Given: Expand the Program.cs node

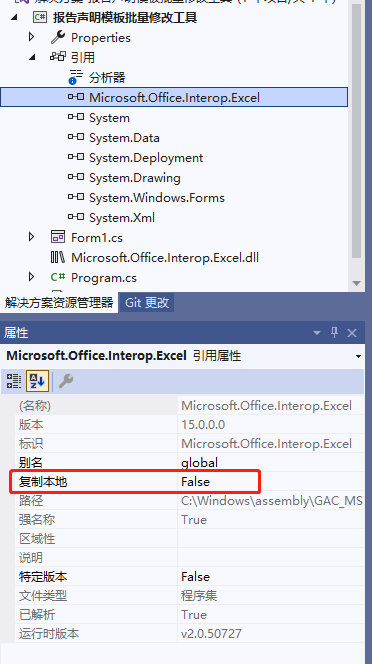Looking at the screenshot, I should (31, 277).
